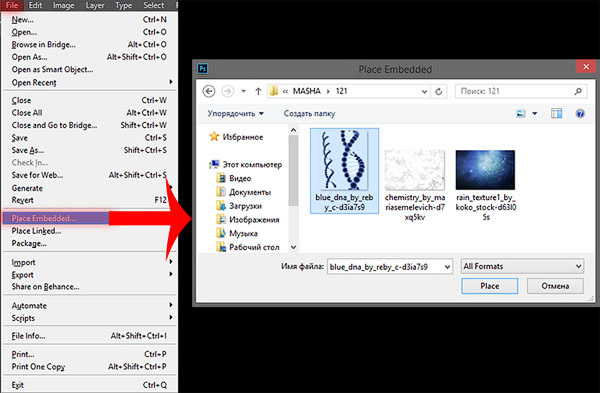Expand the file name combo box dropdown
This screenshot has width=600, height=393.
pos(447,267)
